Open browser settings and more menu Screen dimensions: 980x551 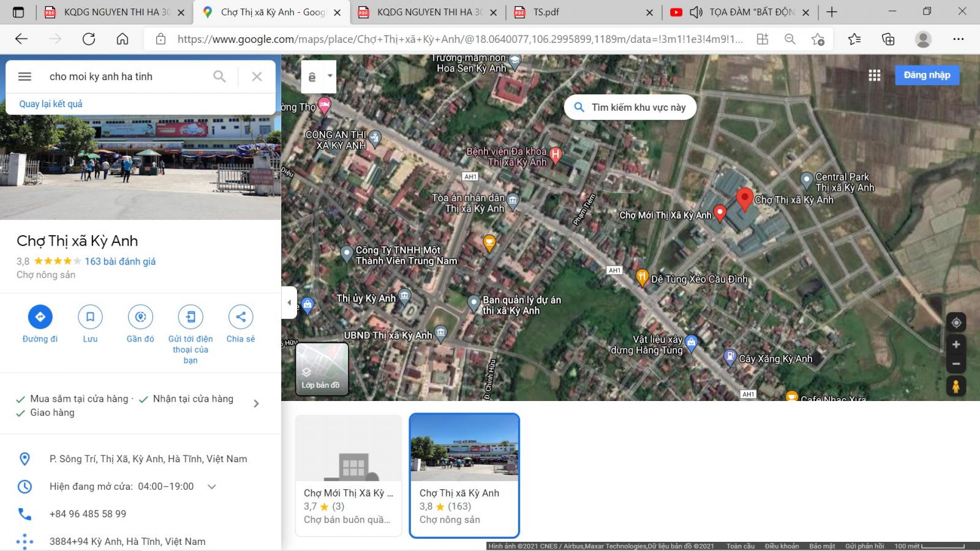pos(959,39)
